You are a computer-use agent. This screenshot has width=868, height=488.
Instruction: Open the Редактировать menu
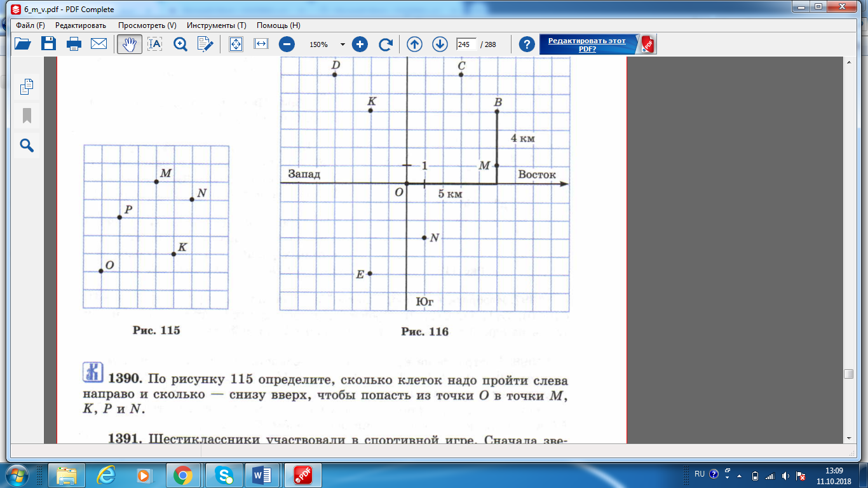coord(81,25)
